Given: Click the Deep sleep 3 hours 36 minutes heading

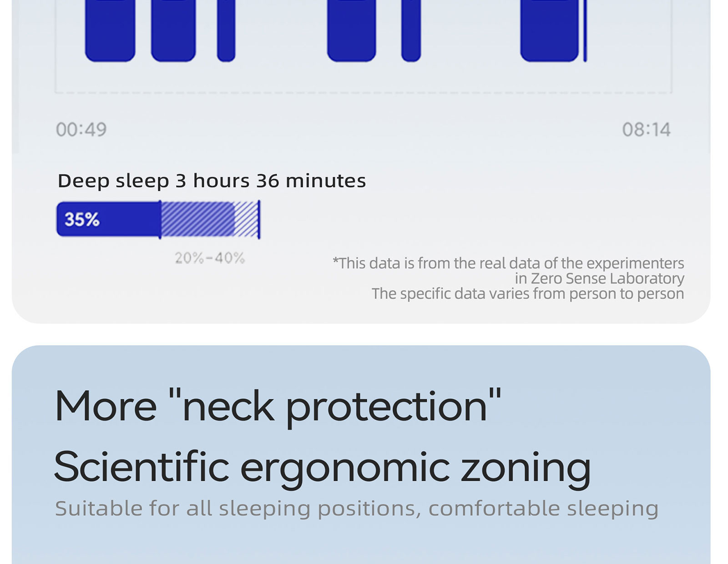Looking at the screenshot, I should pyautogui.click(x=212, y=181).
